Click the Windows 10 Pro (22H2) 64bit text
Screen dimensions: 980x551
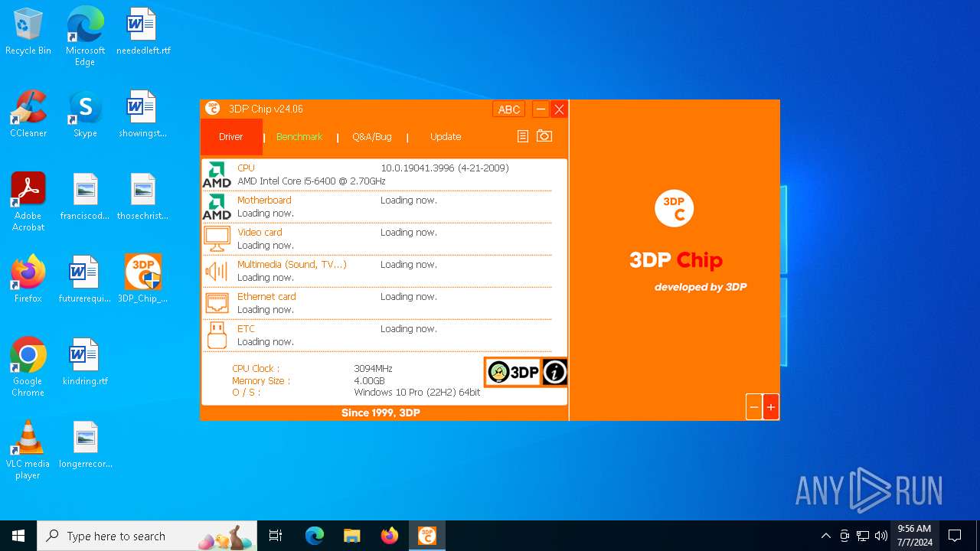(417, 393)
